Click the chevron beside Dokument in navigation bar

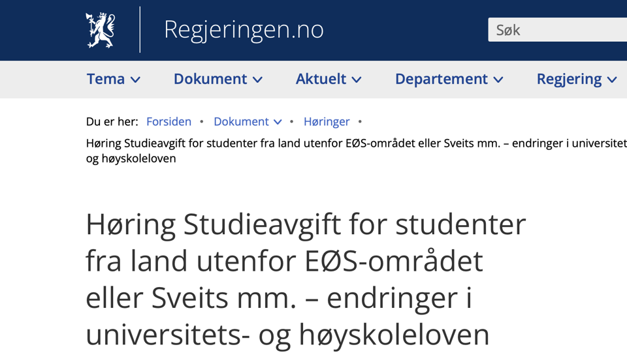click(x=258, y=80)
